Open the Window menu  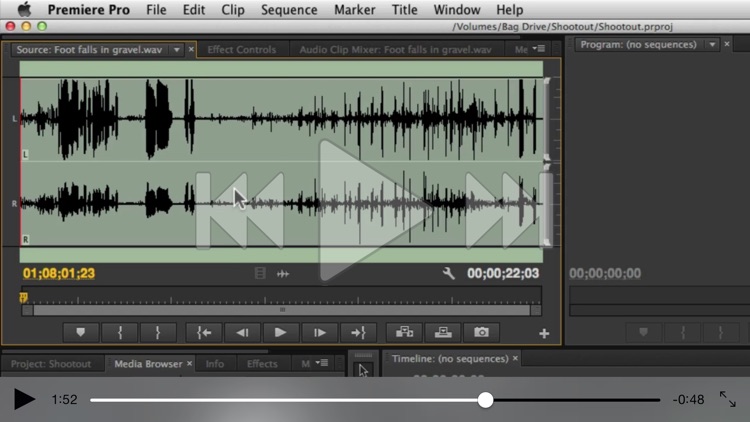point(457,10)
